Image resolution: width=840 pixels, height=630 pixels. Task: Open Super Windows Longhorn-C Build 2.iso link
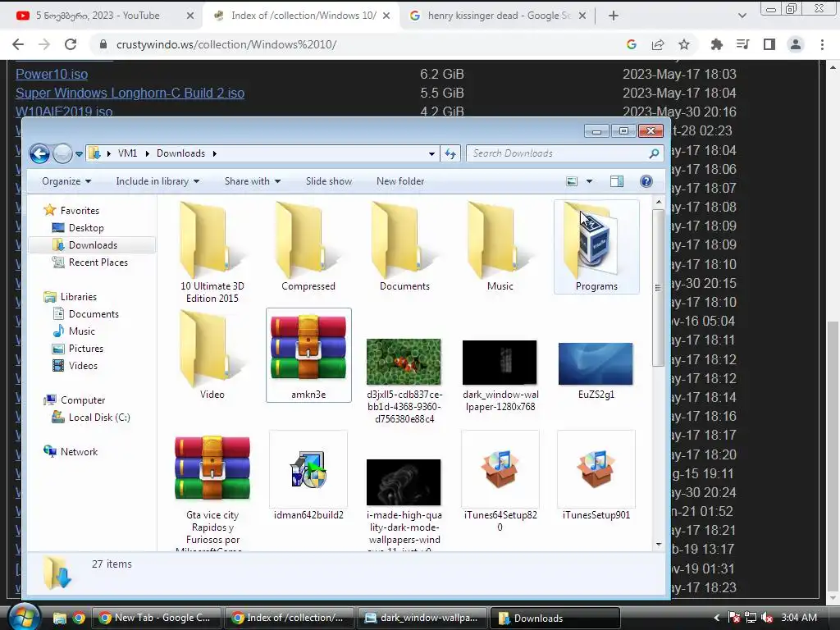130,93
